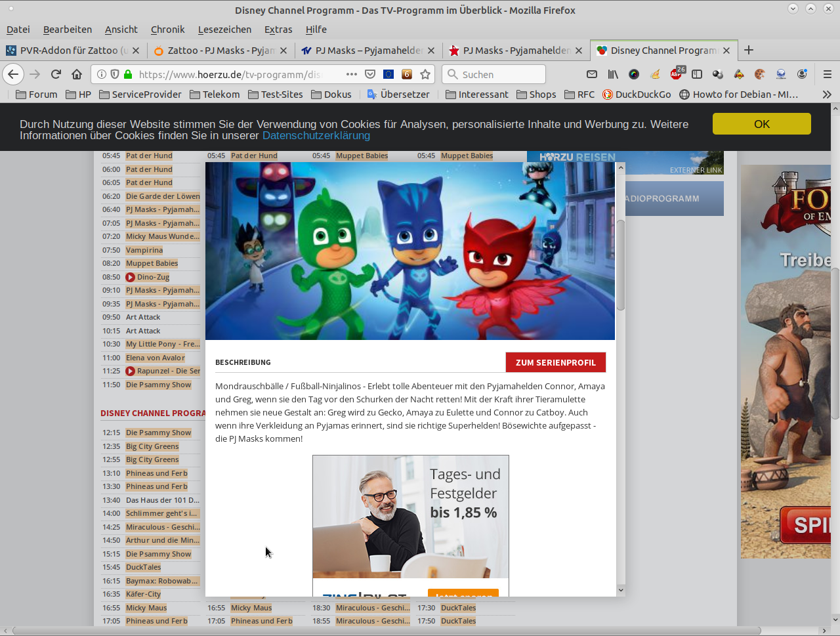Open the DuckDuckGo bookmark
This screenshot has height=636, width=840.
click(x=637, y=95)
